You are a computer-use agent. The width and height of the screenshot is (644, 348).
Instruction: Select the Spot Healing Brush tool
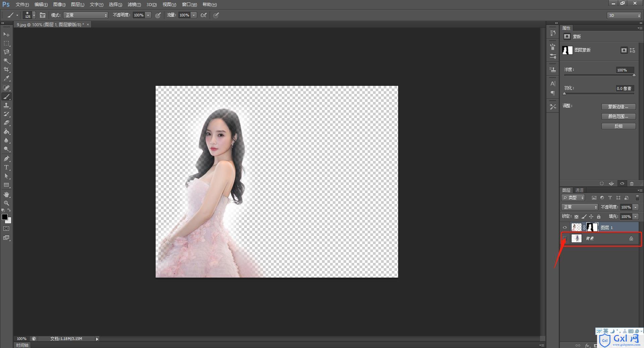[x=6, y=88]
